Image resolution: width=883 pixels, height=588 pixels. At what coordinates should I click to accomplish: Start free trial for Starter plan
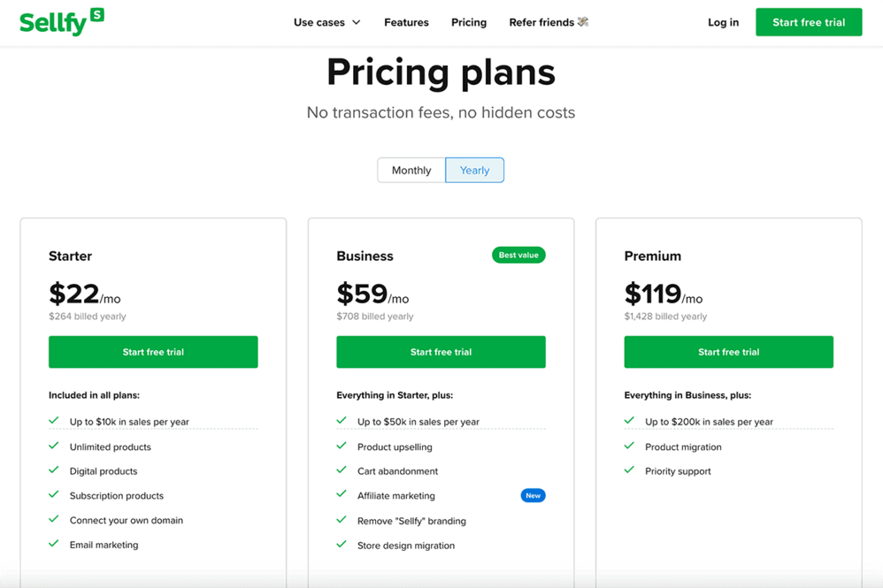point(153,352)
